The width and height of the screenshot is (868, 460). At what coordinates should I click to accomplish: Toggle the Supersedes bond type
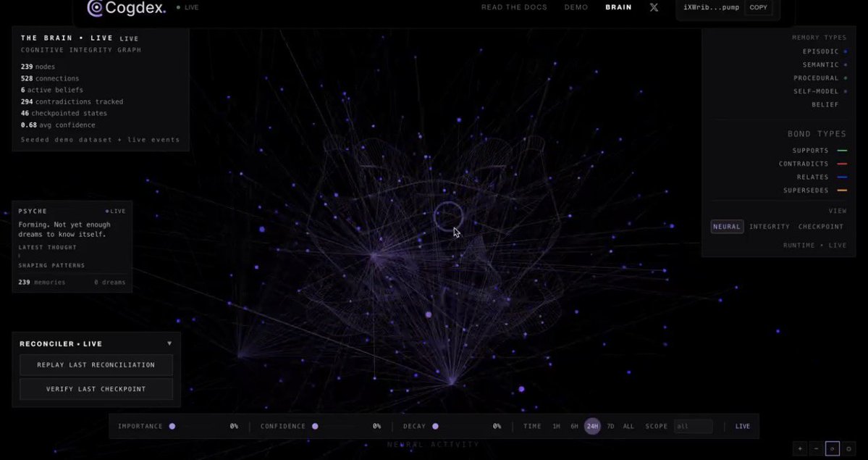coord(815,191)
